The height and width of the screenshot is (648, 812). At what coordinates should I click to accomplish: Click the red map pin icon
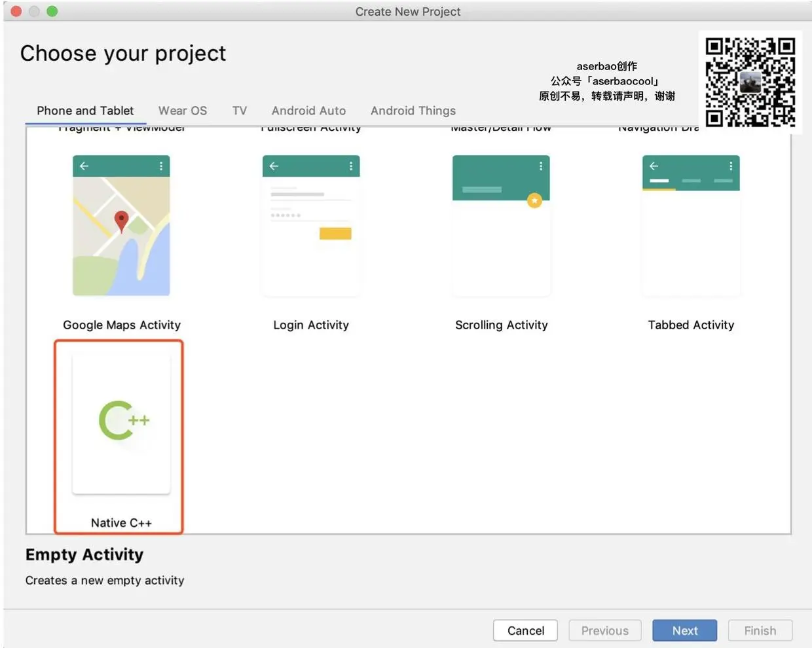[x=121, y=221]
